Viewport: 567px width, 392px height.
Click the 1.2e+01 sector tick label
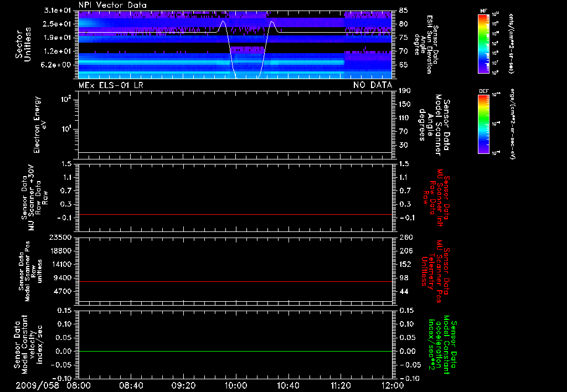pos(58,51)
